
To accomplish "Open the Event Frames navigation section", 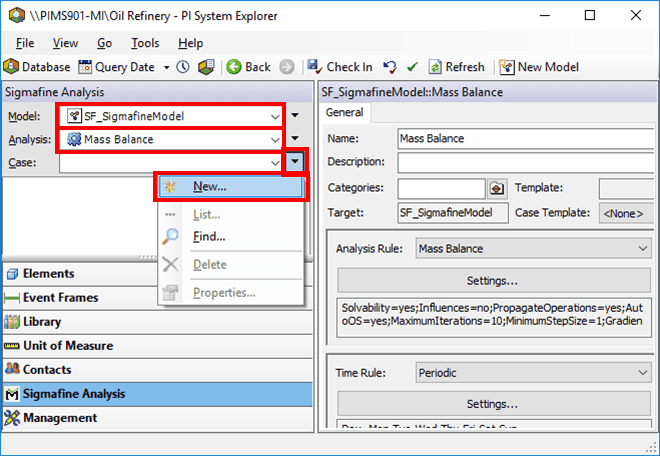I will [60, 298].
